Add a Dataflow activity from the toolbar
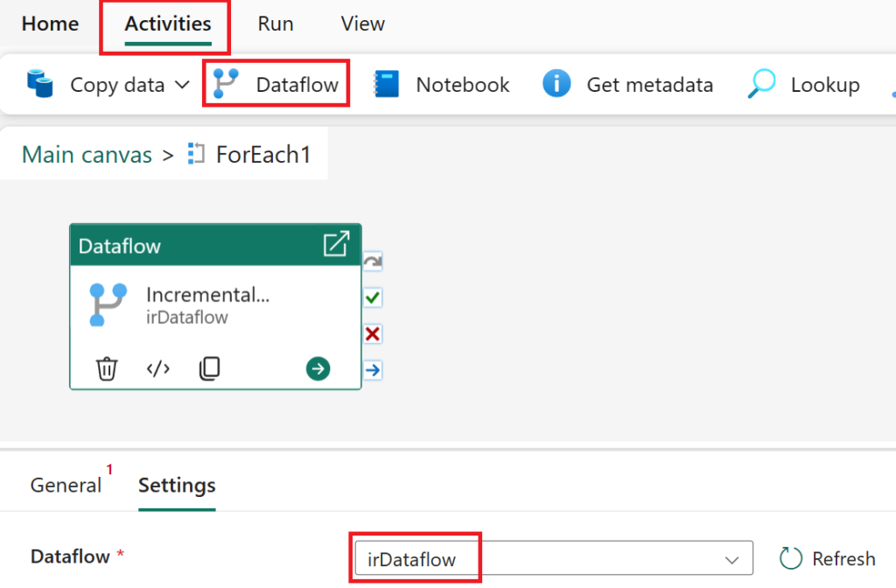This screenshot has width=896, height=588. tap(276, 83)
